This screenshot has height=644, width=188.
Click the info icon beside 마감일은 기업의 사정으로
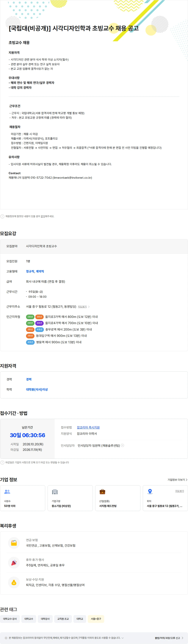point(2,462)
